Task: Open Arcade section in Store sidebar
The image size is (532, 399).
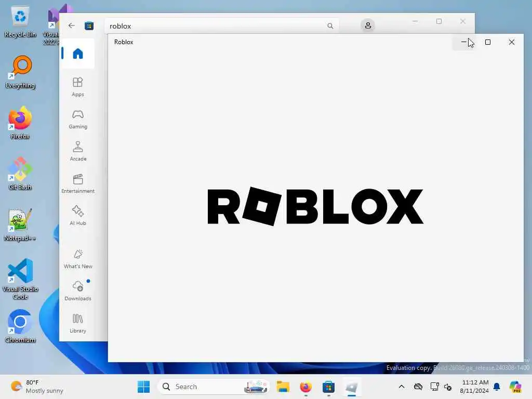Action: click(78, 151)
